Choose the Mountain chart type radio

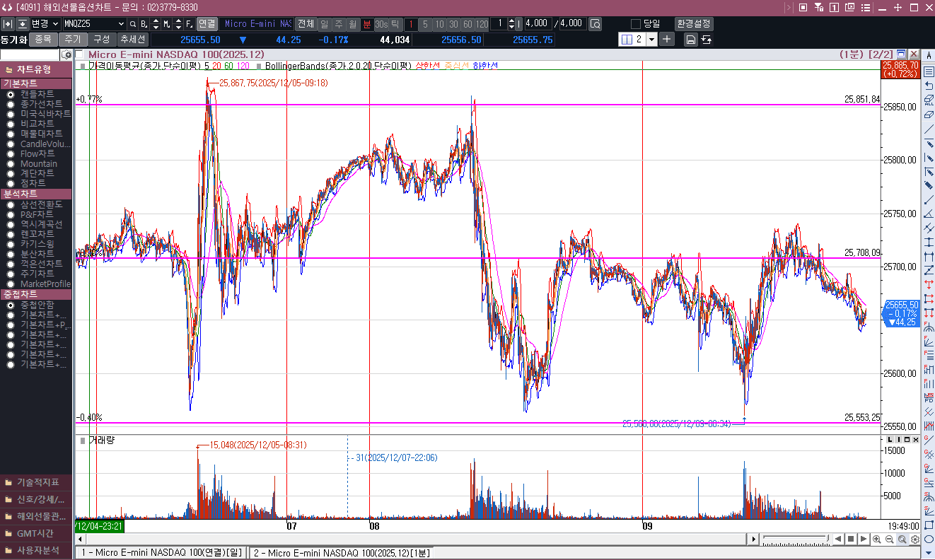pyautogui.click(x=11, y=163)
